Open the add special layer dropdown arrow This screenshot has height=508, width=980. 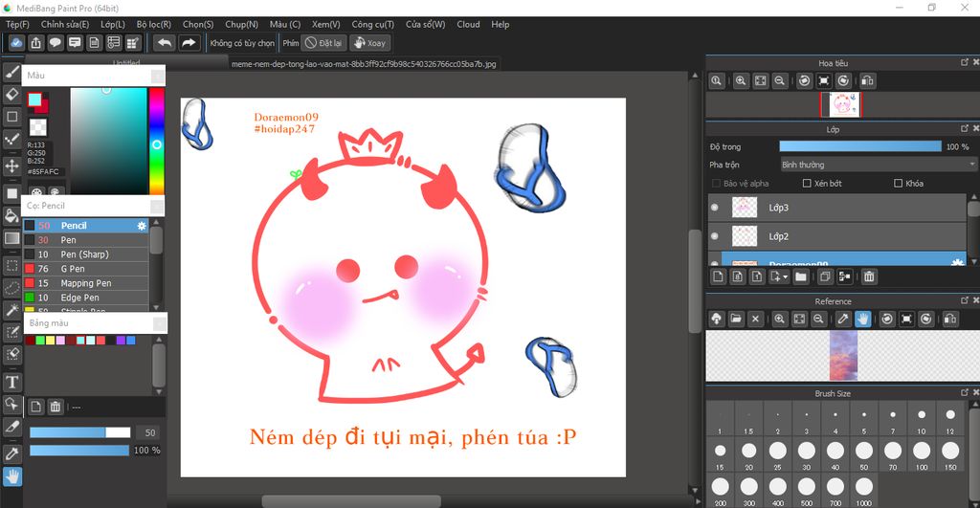pyautogui.click(x=785, y=276)
